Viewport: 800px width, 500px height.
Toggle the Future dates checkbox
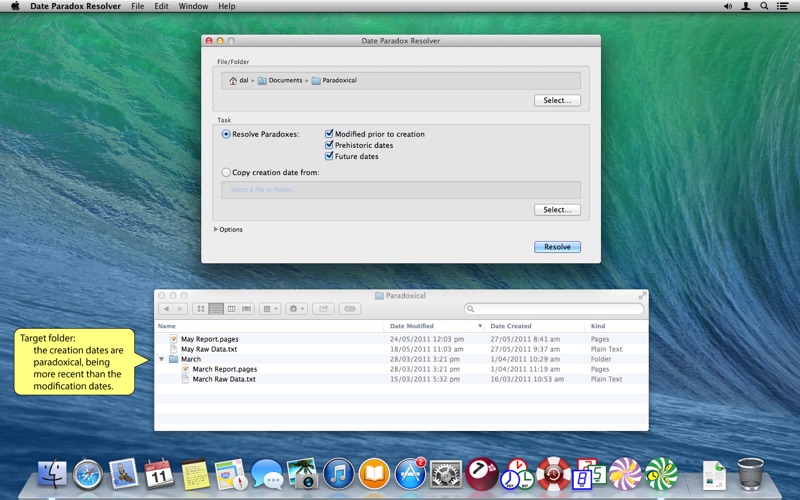329,156
